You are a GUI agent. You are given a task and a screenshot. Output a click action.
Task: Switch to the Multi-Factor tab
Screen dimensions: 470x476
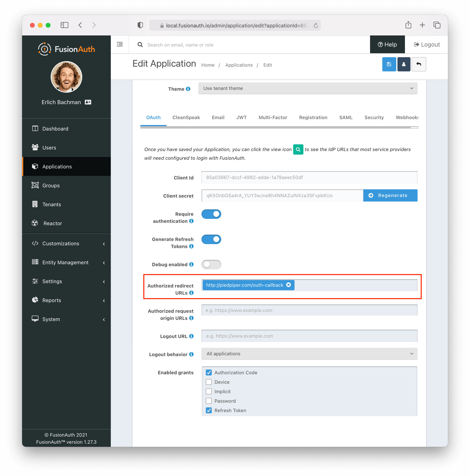(x=273, y=117)
